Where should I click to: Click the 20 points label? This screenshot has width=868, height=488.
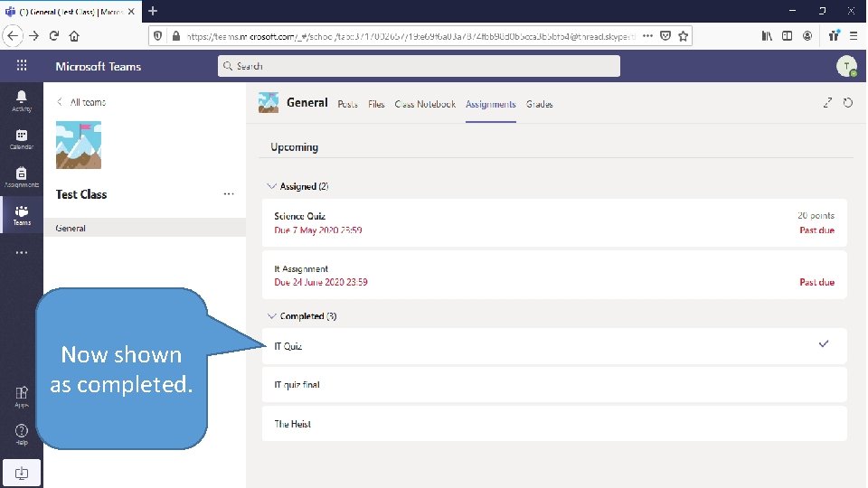816,216
